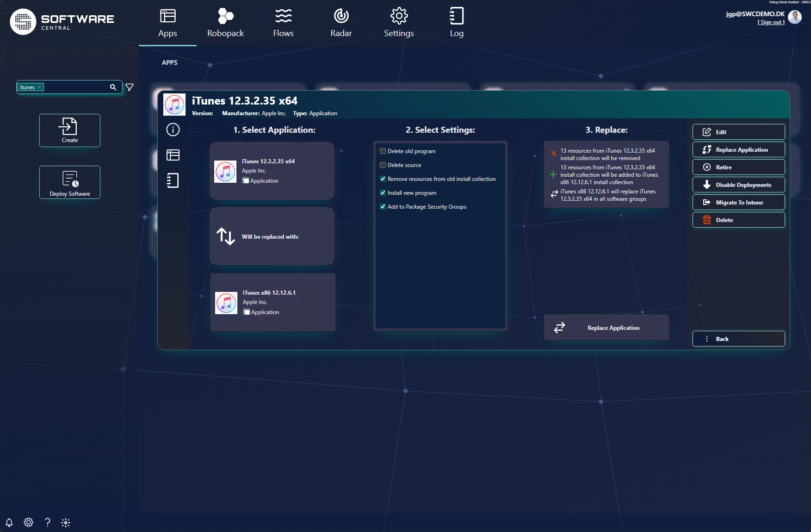This screenshot has width=811, height=532.
Task: Click the user profile avatar
Action: point(795,17)
